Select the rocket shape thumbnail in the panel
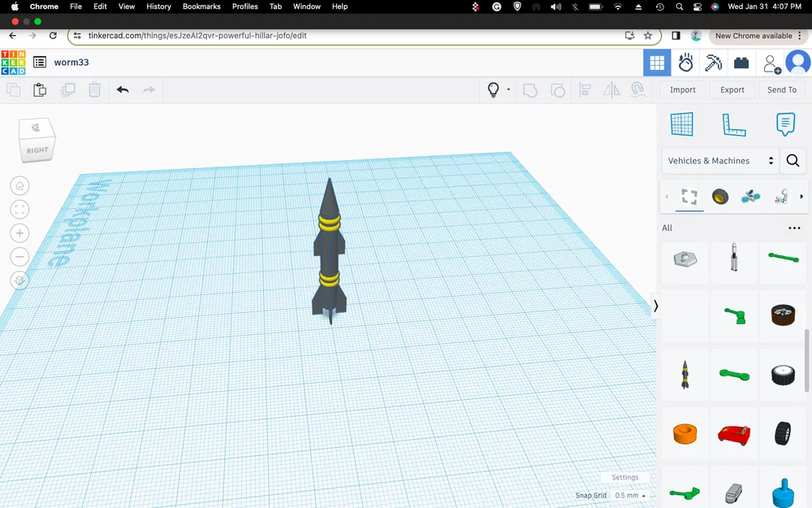This screenshot has width=812, height=508. [x=685, y=374]
